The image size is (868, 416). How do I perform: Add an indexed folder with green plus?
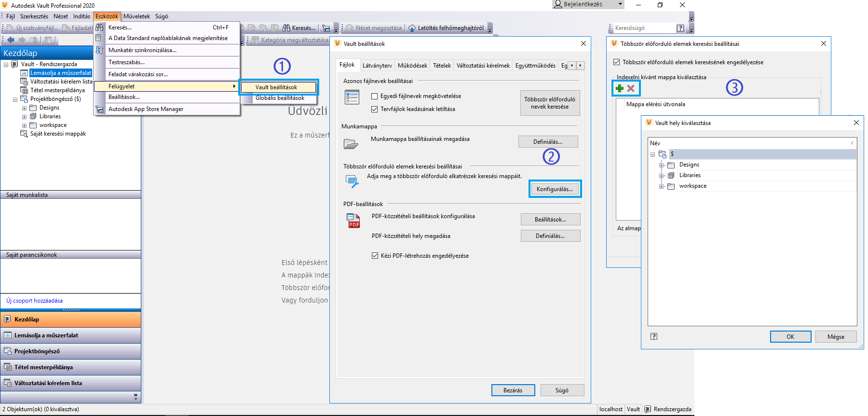point(620,88)
